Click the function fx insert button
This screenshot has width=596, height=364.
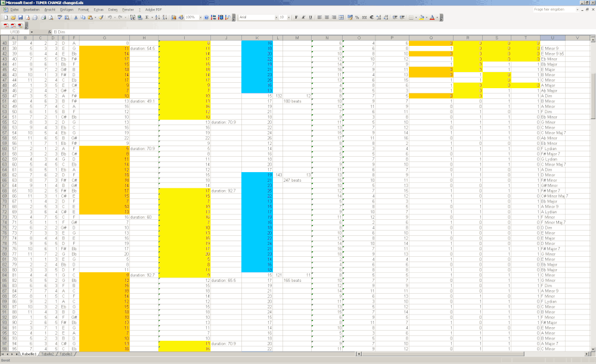(49, 32)
